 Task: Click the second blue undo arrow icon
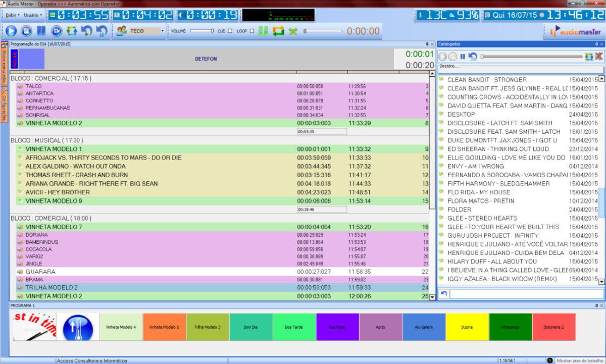pyautogui.click(x=102, y=31)
